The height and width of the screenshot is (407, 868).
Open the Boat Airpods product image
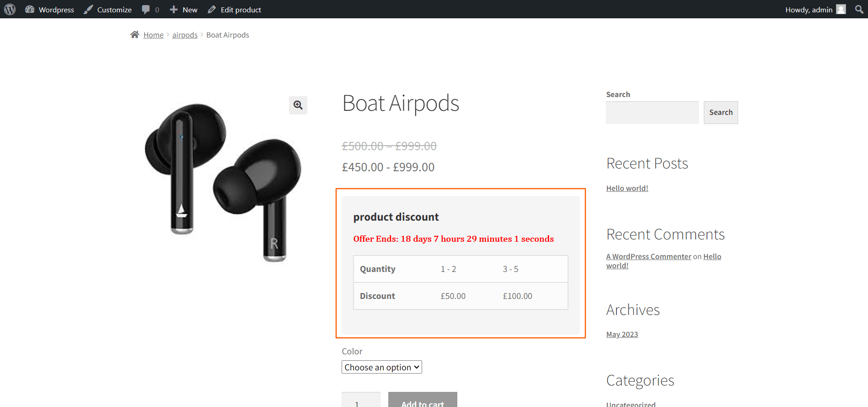click(223, 182)
